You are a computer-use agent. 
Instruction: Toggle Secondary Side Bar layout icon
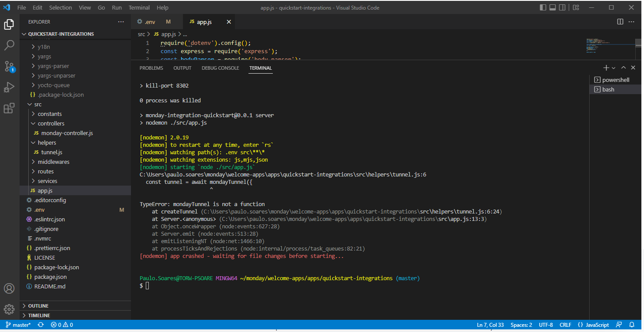tap(562, 7)
